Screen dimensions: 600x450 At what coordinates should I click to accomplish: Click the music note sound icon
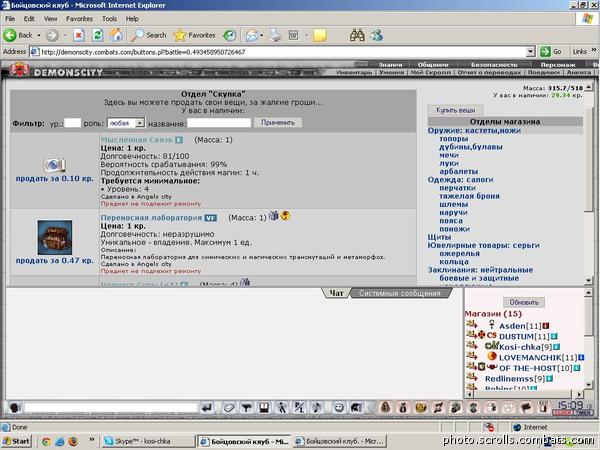pyautogui.click(x=317, y=408)
